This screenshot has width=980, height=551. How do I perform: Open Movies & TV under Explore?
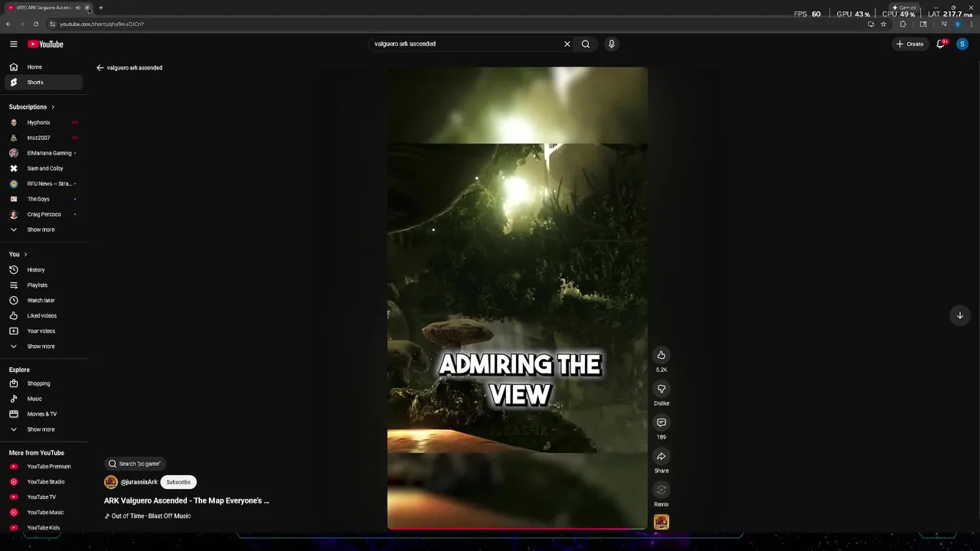coord(43,414)
